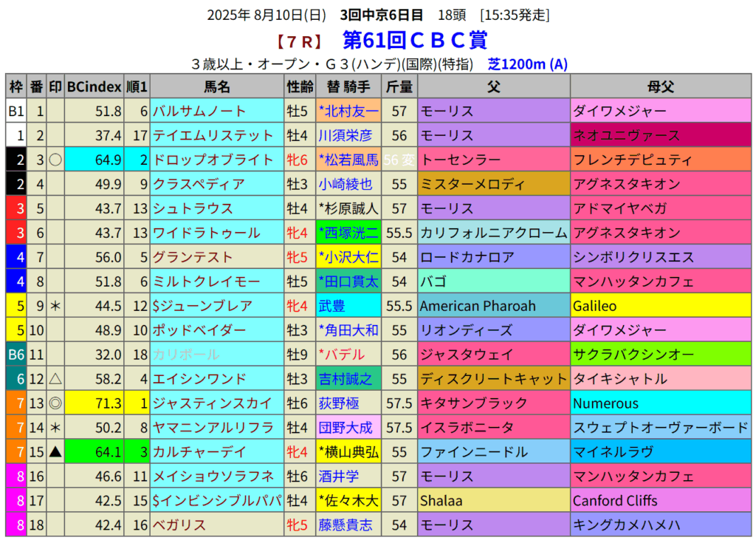Open jockey 武豊's entry
Image resolution: width=756 pixels, height=543 pixels.
click(332, 306)
